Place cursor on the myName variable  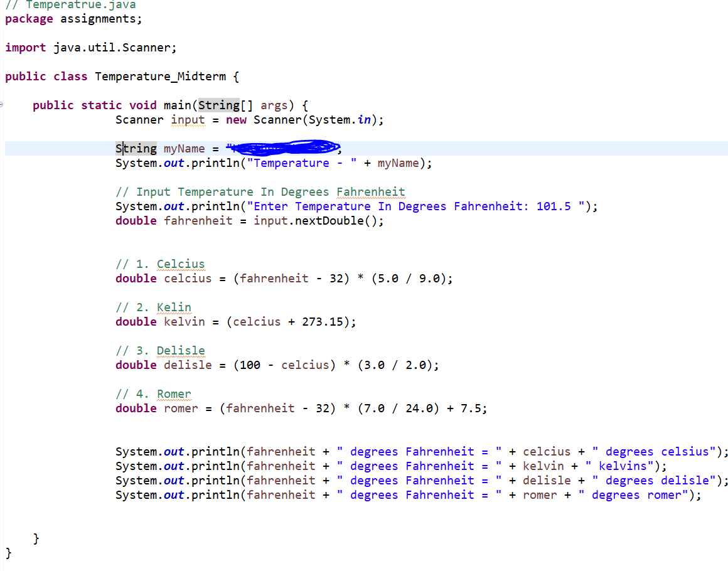pos(184,148)
